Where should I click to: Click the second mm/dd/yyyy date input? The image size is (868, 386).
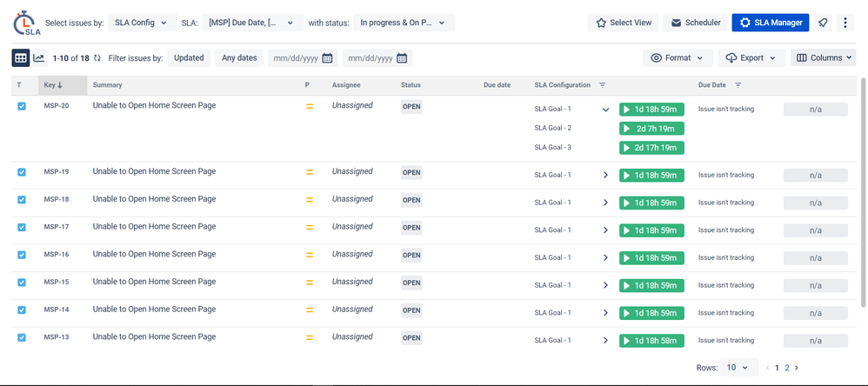377,58
